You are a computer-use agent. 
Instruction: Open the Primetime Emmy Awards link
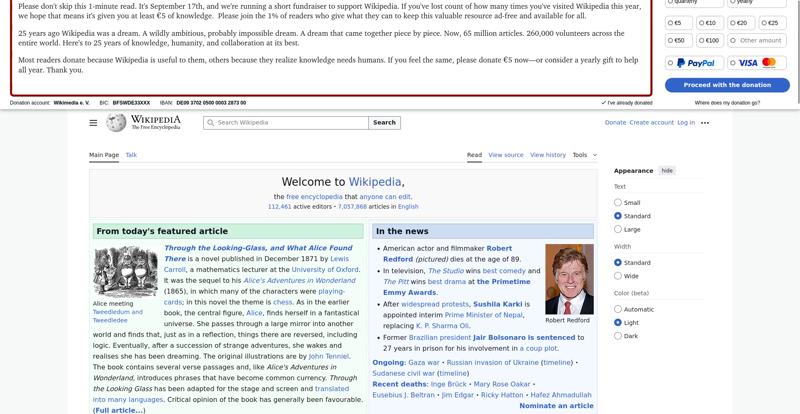[x=457, y=287]
